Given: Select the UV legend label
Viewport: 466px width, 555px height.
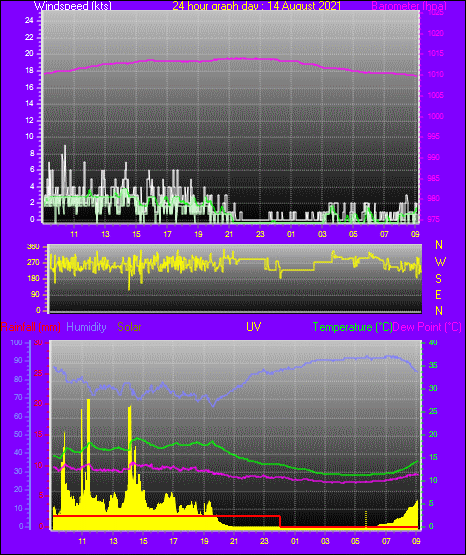Looking at the screenshot, I should pyautogui.click(x=254, y=327).
